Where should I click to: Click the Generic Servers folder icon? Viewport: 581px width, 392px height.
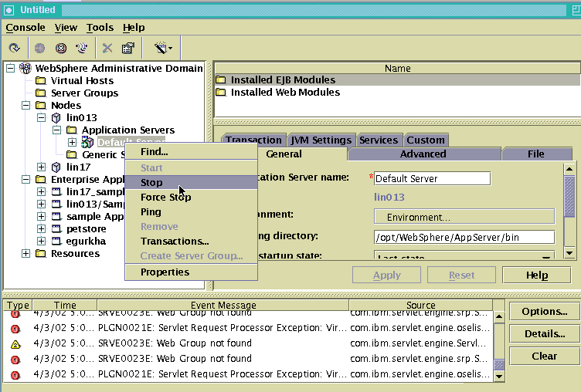(x=72, y=155)
